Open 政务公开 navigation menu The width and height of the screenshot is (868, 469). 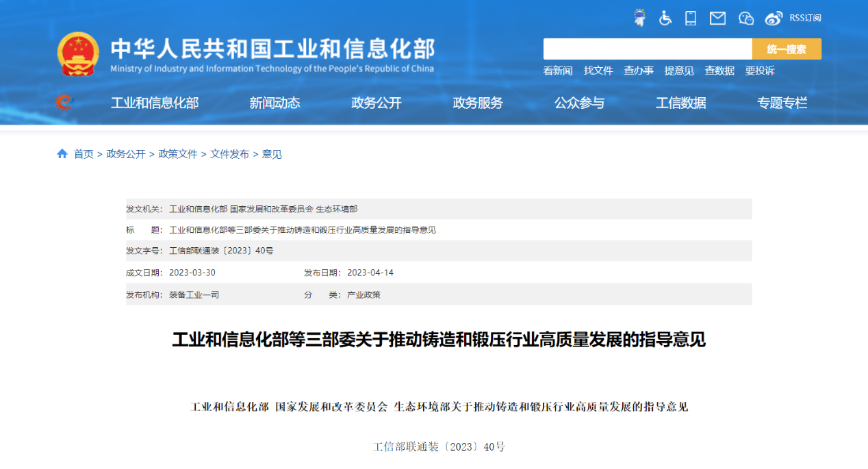[x=376, y=103]
